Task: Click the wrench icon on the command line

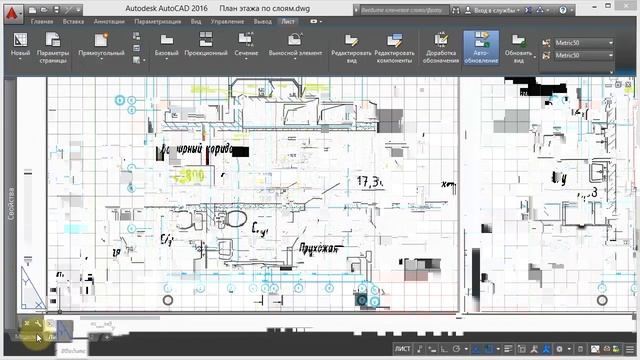Action: click(x=38, y=324)
